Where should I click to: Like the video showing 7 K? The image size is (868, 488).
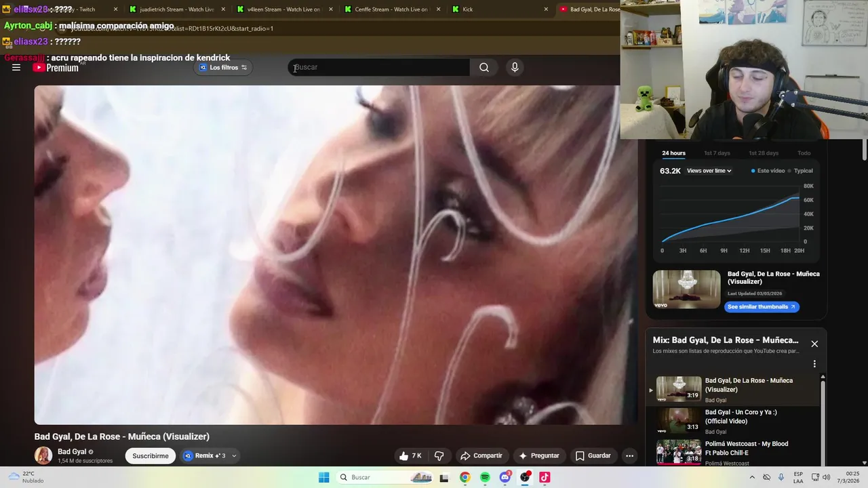click(410, 455)
